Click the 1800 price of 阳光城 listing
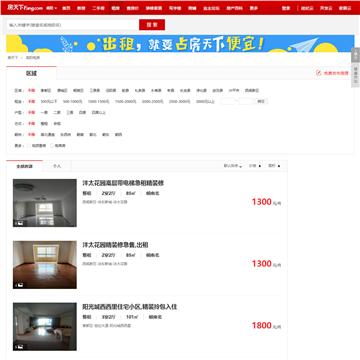Image resolution: width=360 pixels, height=360 pixels. point(262,326)
